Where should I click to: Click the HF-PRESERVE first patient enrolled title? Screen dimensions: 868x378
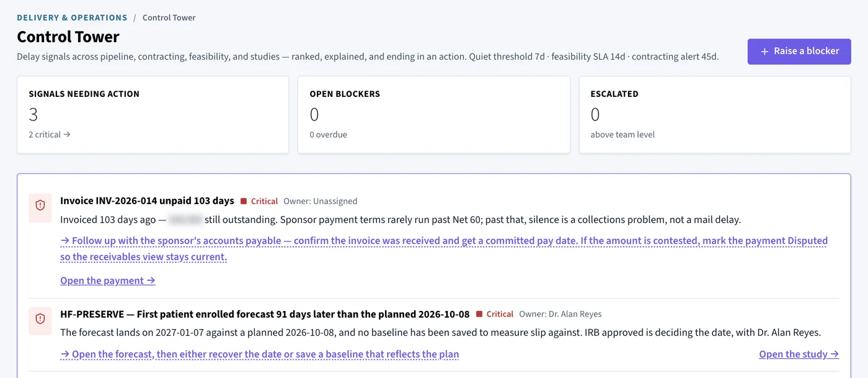tap(265, 314)
